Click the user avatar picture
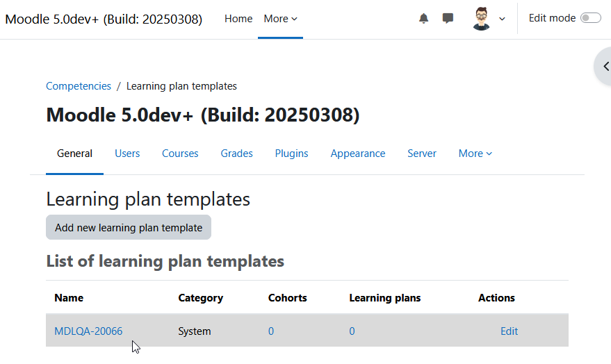 coord(481,18)
